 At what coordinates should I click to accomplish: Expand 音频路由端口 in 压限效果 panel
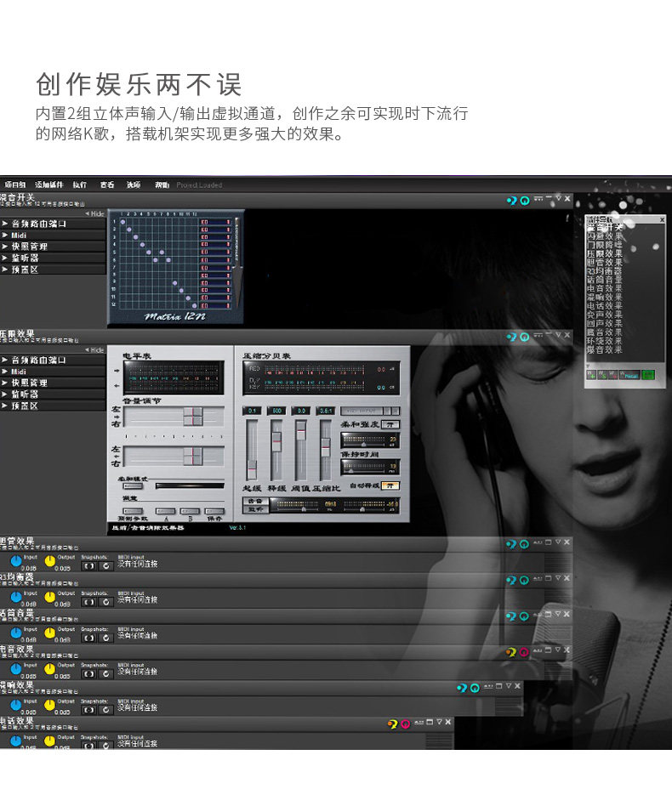click(53, 360)
